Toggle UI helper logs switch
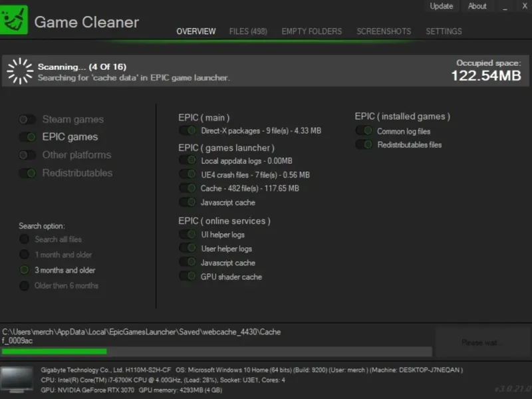The image size is (532, 399). coord(188,234)
